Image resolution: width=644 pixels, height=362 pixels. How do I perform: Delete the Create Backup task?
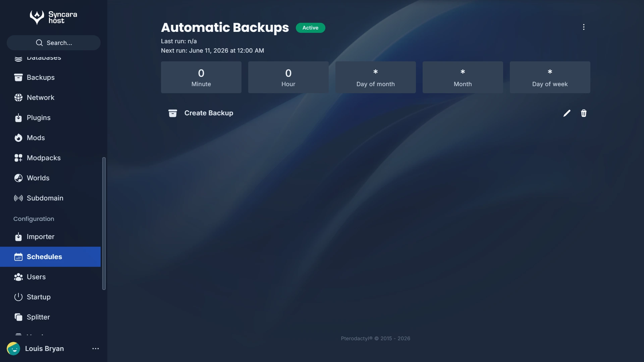584,113
